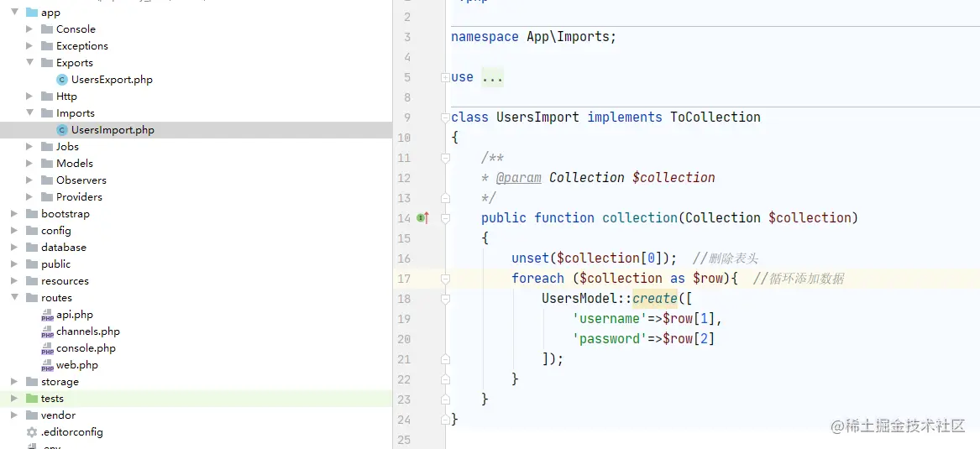
Task: Click the 'password' array key
Action: pyautogui.click(x=610, y=338)
